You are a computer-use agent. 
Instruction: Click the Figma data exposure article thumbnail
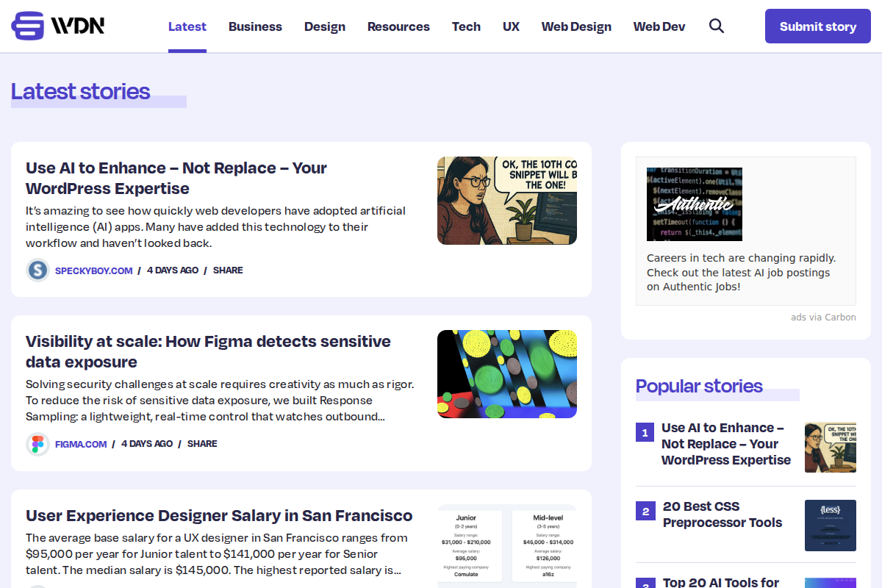[507, 374]
